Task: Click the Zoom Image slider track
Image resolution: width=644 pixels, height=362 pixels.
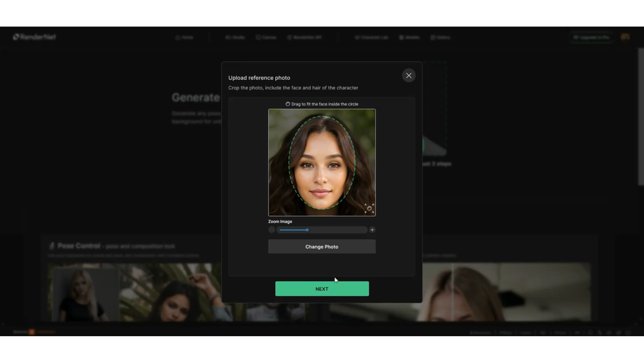Action: (322, 230)
